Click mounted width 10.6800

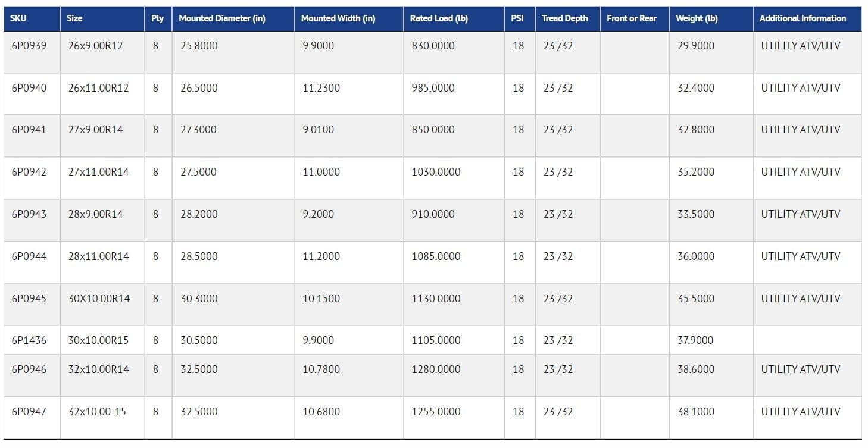(x=321, y=412)
